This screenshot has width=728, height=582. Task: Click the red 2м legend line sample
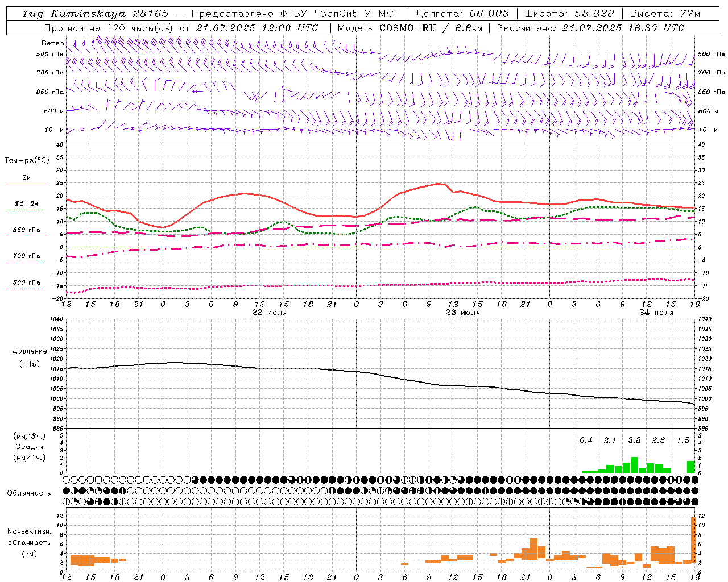(27, 184)
